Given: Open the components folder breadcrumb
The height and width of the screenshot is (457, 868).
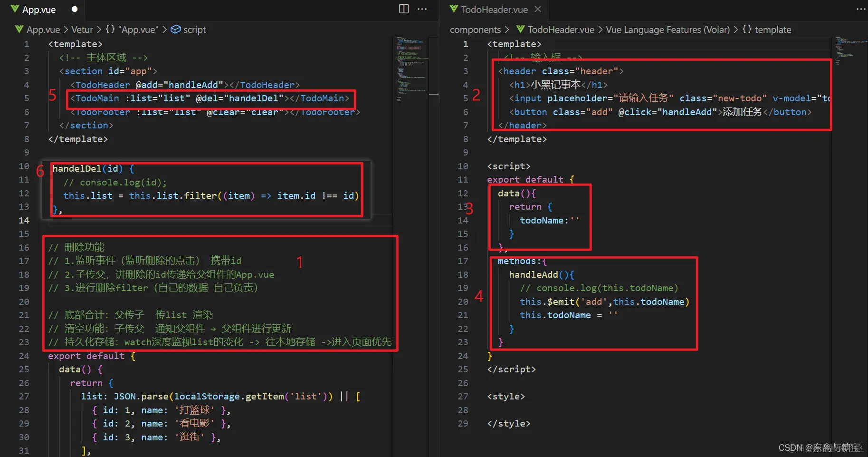Looking at the screenshot, I should click(475, 29).
